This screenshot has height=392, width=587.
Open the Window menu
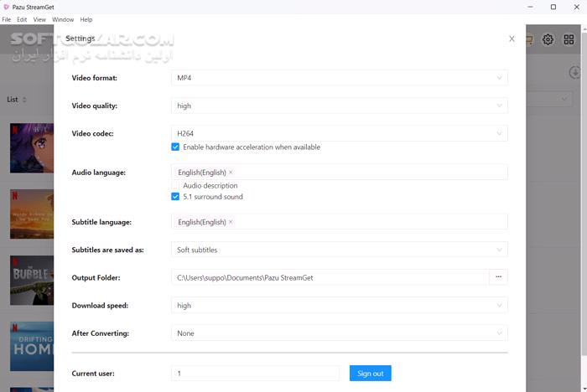[x=63, y=19]
